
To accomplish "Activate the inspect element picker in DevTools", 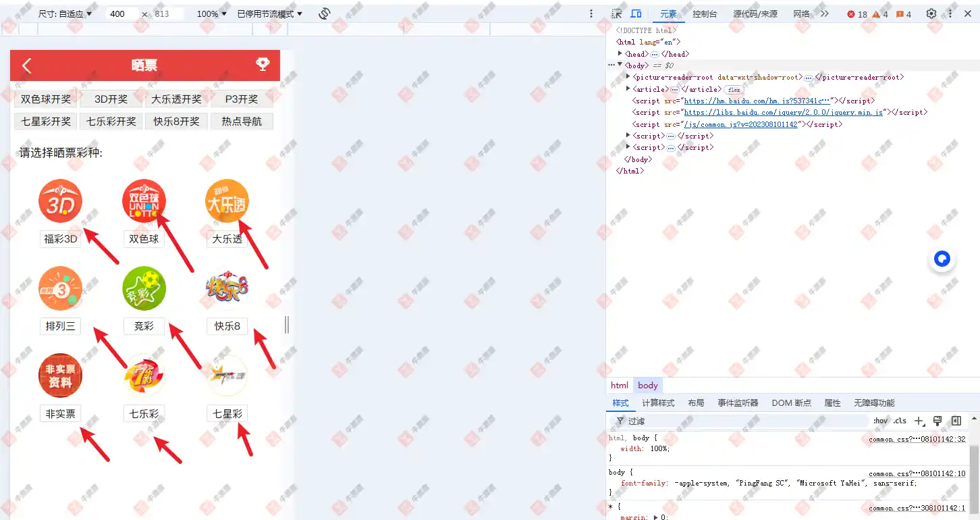I will tap(616, 14).
